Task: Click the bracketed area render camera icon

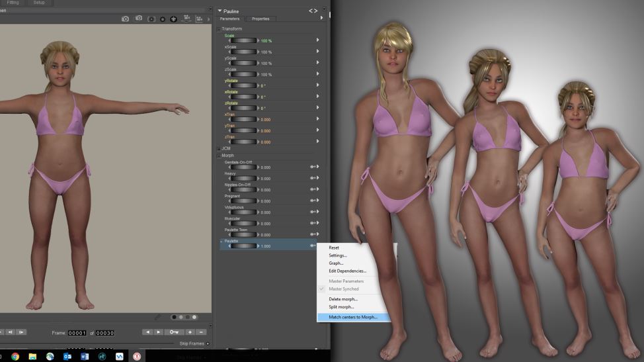Action: [x=151, y=19]
